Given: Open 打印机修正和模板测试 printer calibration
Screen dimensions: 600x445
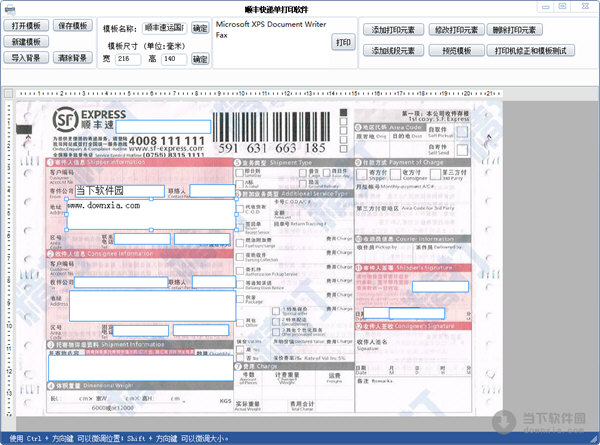Looking at the screenshot, I should click(530, 51).
